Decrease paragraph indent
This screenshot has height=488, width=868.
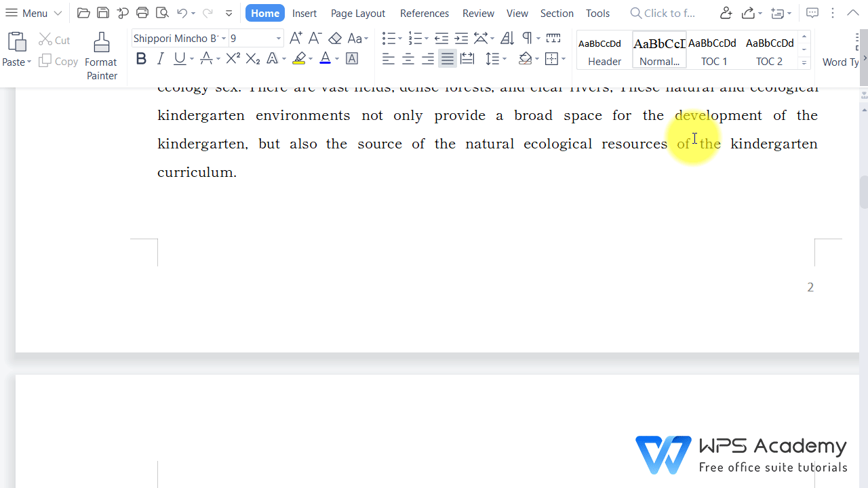(x=441, y=38)
